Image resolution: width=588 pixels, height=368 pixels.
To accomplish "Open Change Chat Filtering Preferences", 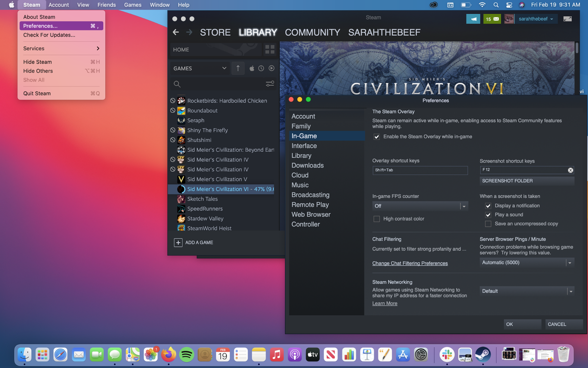I will coord(410,263).
